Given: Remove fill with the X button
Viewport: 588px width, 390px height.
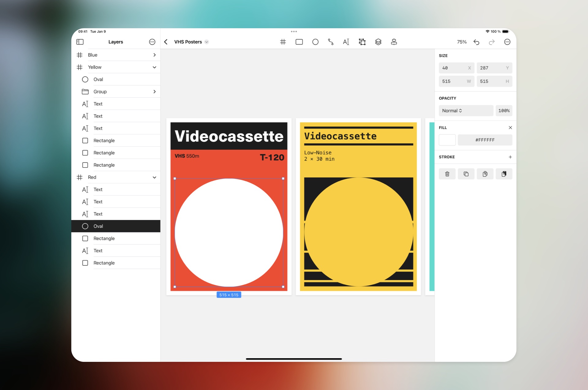Looking at the screenshot, I should tap(510, 128).
